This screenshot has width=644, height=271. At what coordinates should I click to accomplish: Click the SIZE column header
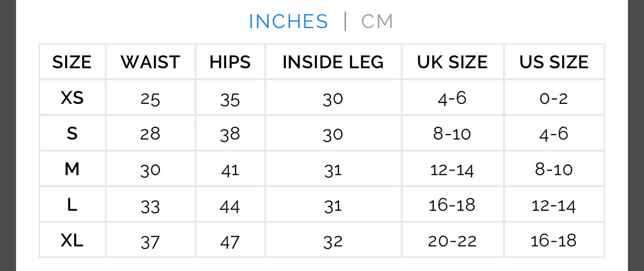72,62
